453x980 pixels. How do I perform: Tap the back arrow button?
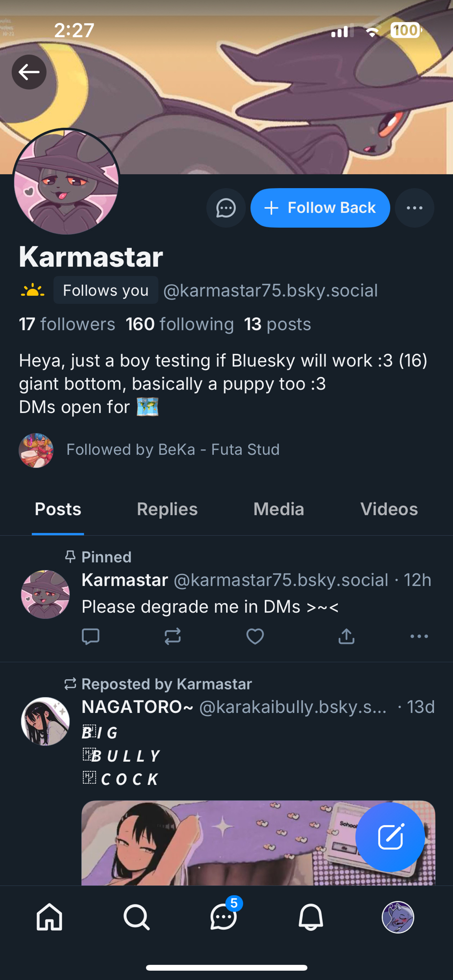29,72
